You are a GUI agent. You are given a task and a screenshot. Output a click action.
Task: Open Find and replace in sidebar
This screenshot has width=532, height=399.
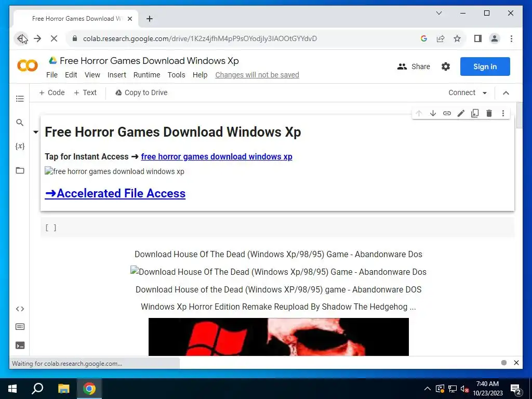tap(20, 123)
